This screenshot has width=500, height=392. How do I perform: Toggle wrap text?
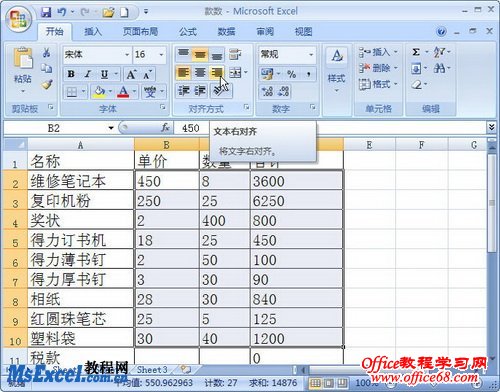[235, 54]
